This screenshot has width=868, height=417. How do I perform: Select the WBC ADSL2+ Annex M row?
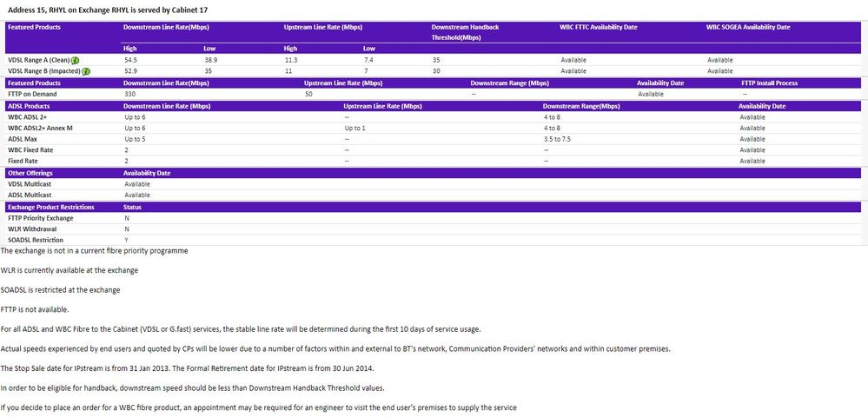(38, 128)
